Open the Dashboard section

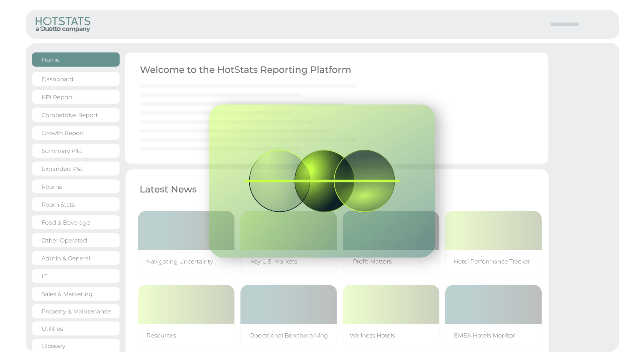point(75,79)
